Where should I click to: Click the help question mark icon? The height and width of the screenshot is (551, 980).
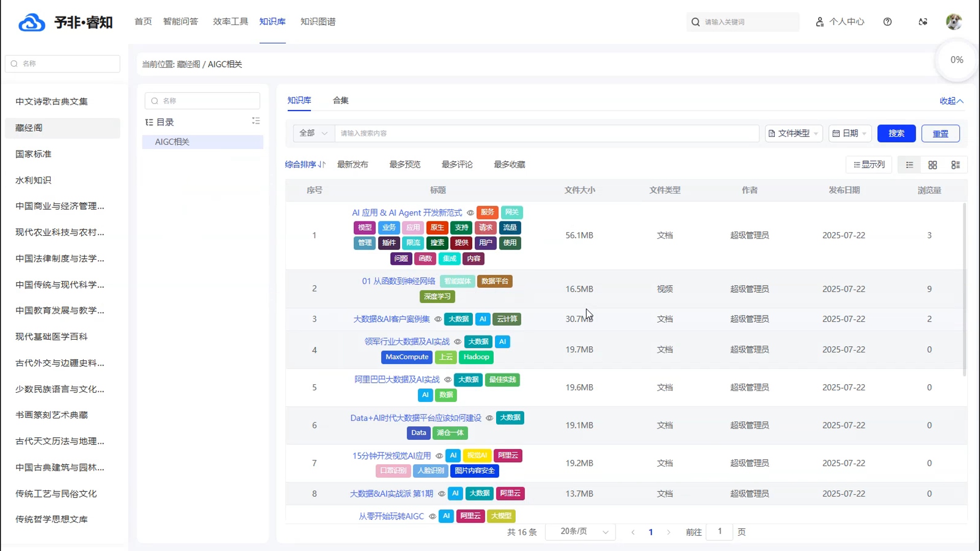[888, 22]
